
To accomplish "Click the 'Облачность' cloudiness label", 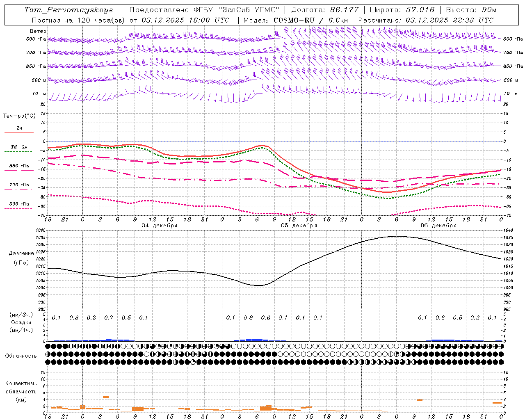I will click(21, 356).
